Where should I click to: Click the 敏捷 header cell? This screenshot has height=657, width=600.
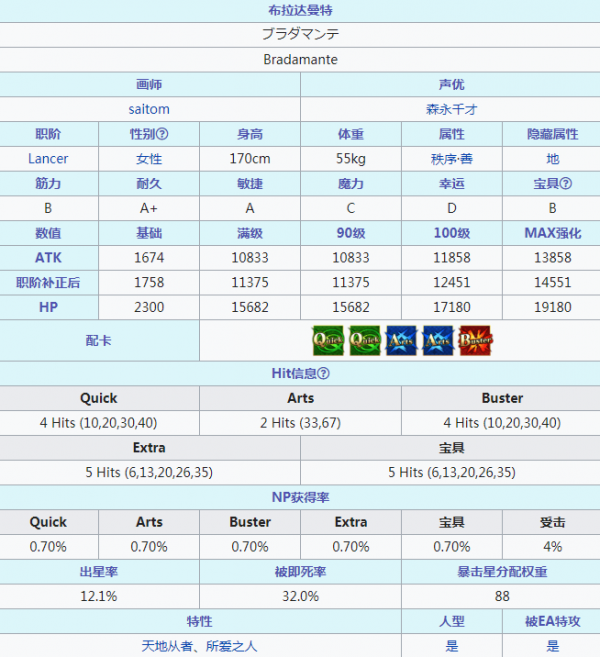pyautogui.click(x=250, y=184)
